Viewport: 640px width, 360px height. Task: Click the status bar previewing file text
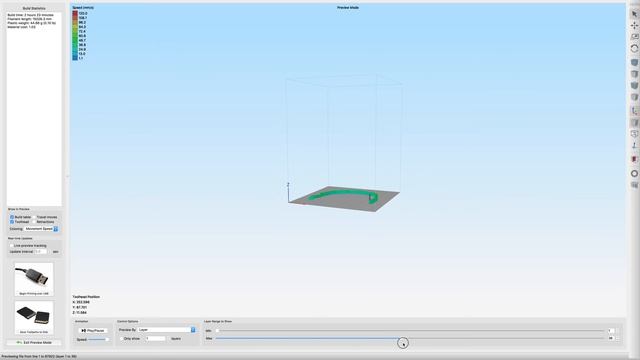click(39, 357)
